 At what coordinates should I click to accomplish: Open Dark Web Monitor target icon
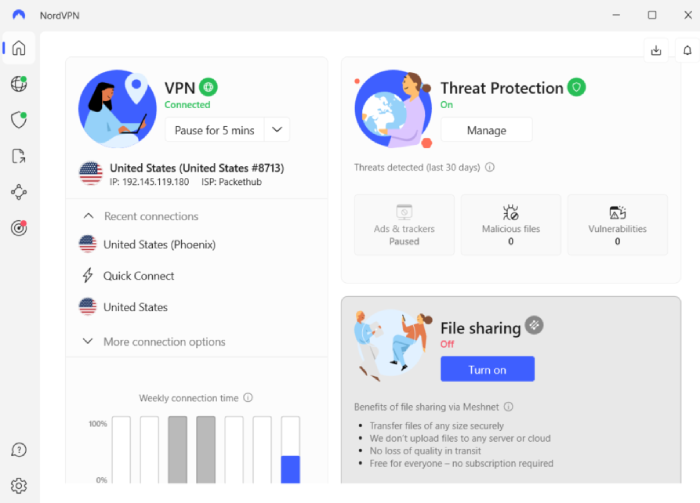(x=19, y=228)
